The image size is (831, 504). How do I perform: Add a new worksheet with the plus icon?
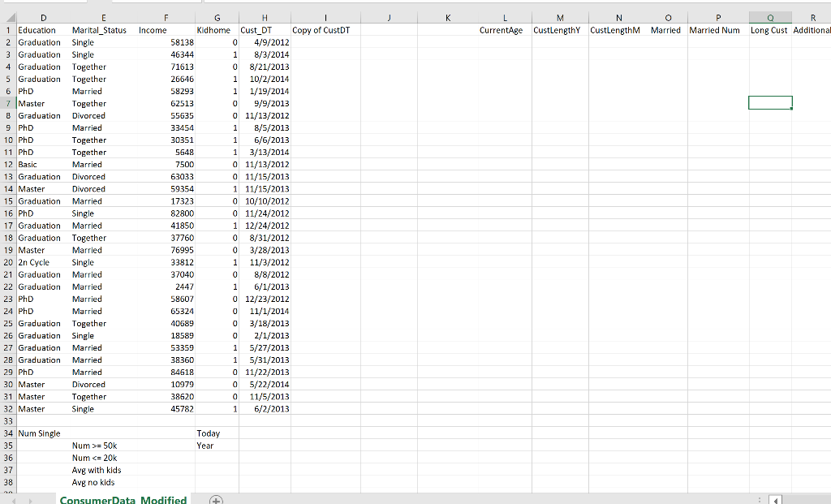pyautogui.click(x=215, y=499)
